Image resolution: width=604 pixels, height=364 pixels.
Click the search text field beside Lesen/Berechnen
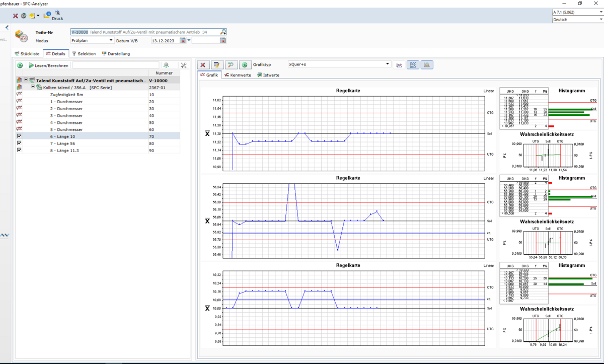pos(116,65)
